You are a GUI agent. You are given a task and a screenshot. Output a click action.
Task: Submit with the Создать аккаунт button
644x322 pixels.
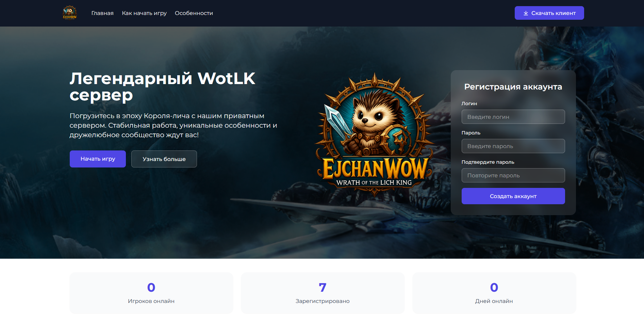(x=513, y=196)
